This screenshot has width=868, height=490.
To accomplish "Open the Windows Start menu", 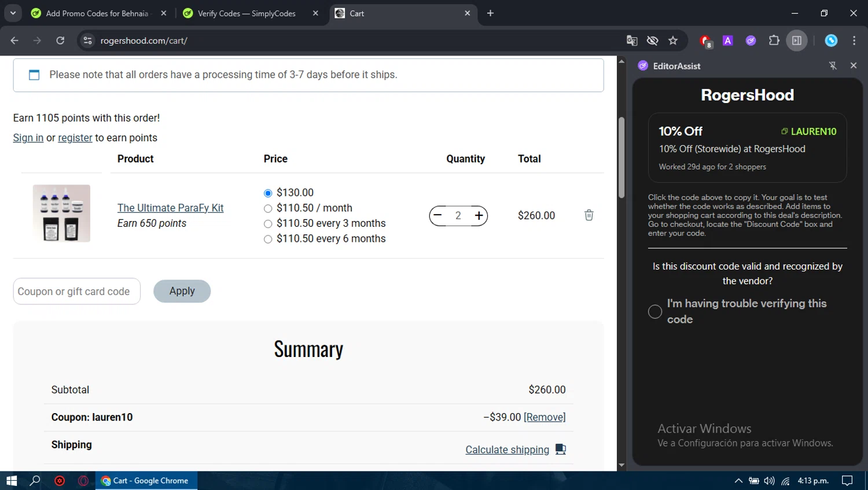I will (12, 481).
